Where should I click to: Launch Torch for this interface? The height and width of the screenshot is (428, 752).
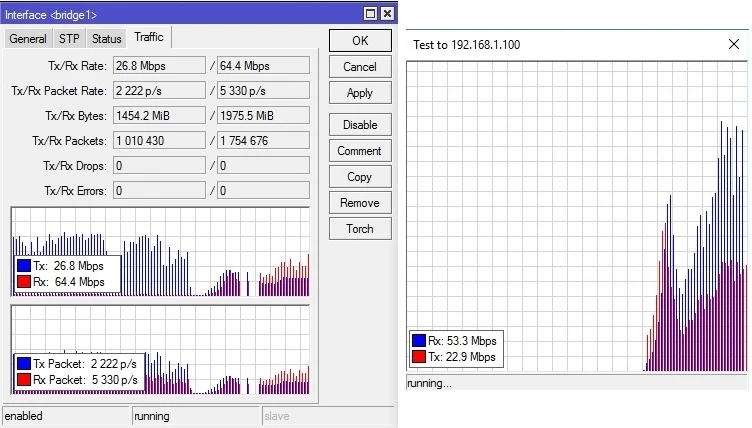tap(360, 229)
